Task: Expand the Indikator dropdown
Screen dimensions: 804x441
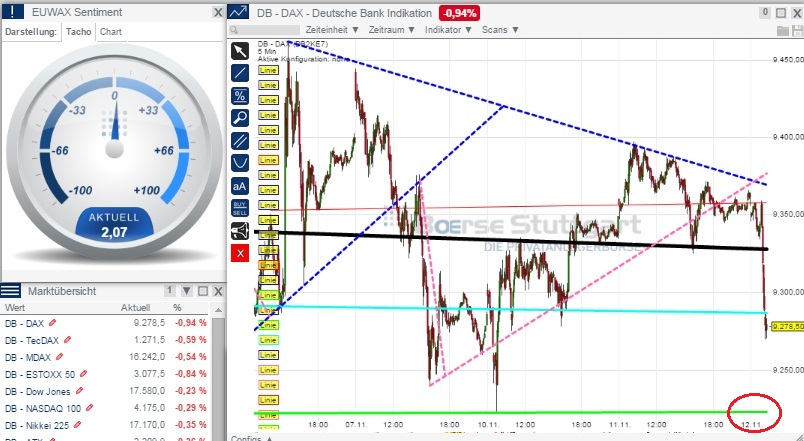Action: [x=448, y=30]
